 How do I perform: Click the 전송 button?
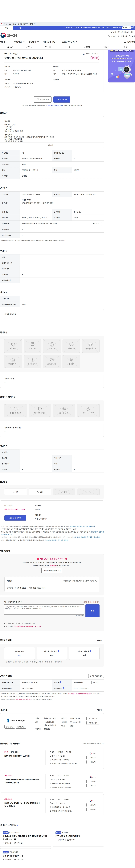coord(92,611)
